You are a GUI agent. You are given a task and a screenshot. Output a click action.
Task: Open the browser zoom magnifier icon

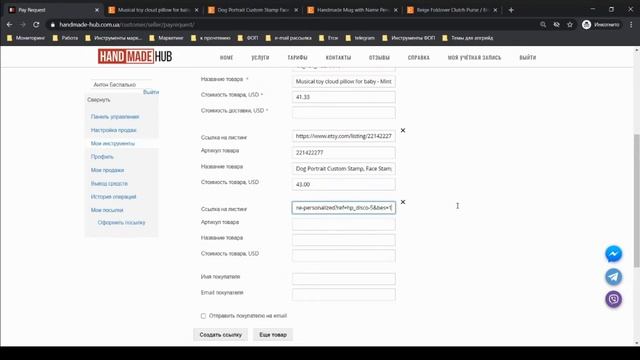543,24
